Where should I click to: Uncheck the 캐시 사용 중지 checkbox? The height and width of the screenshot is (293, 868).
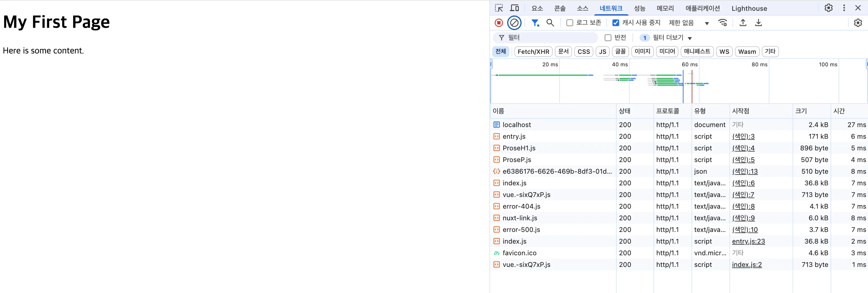pyautogui.click(x=616, y=23)
